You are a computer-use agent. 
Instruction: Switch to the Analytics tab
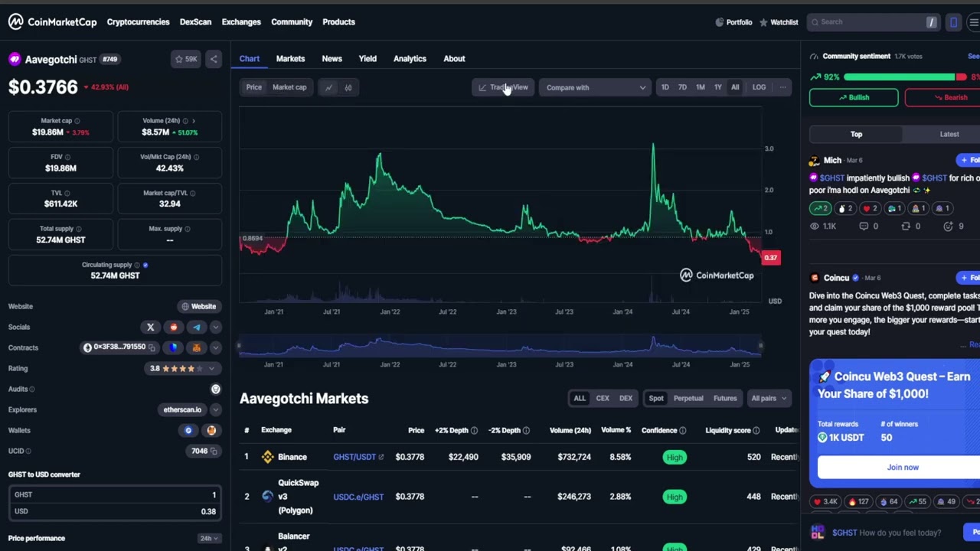pyautogui.click(x=410, y=58)
